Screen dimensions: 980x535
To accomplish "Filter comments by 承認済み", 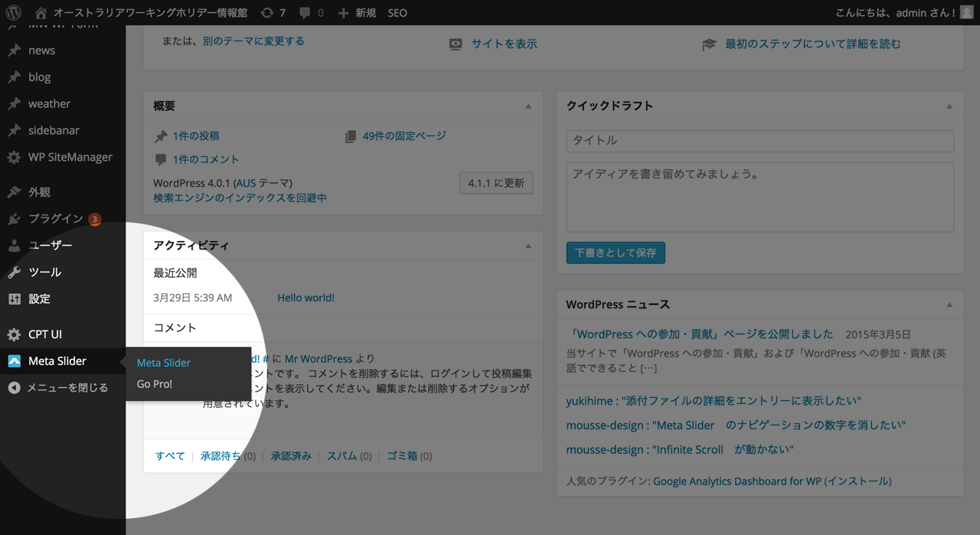I will tap(291, 456).
